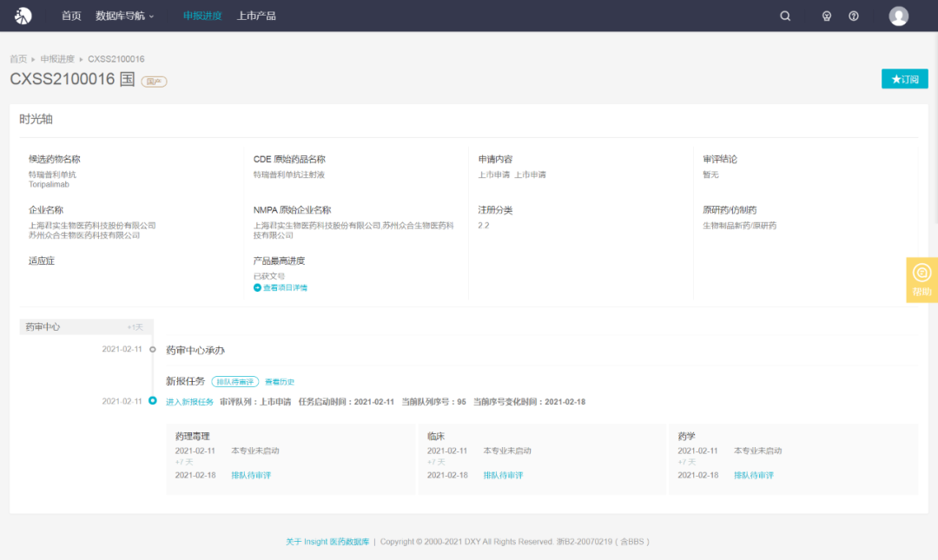Viewport: 938px width, 560px height.
Task: Open the 关于 Insight 医药数据库 footer link
Action: click(327, 542)
